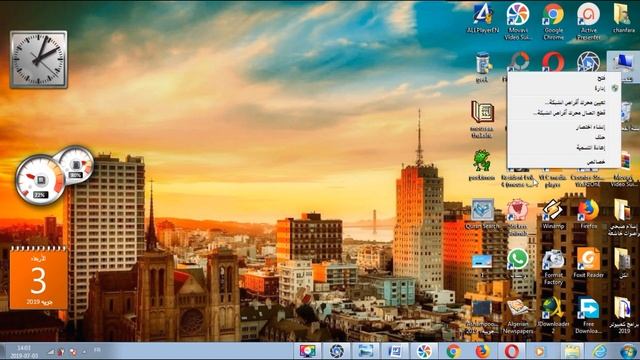
Task: Select the Google Chrome desktop shortcut
Action: [x=553, y=21]
